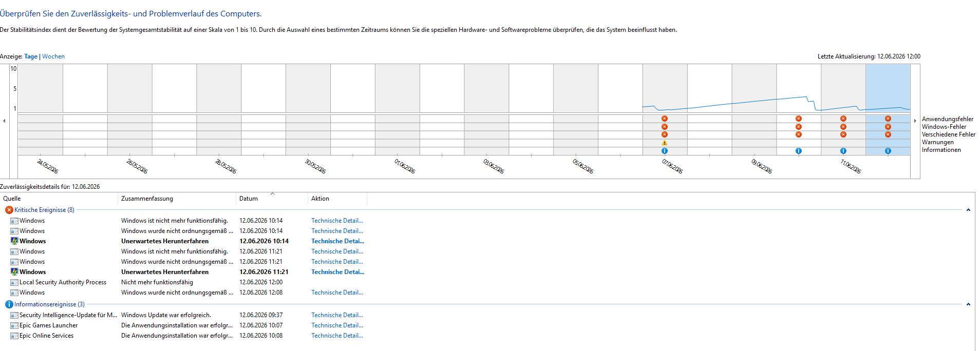The height and width of the screenshot is (351, 980).
Task: Open Technische Details for the 11:21 funktionsfähig event
Action: pos(337,251)
